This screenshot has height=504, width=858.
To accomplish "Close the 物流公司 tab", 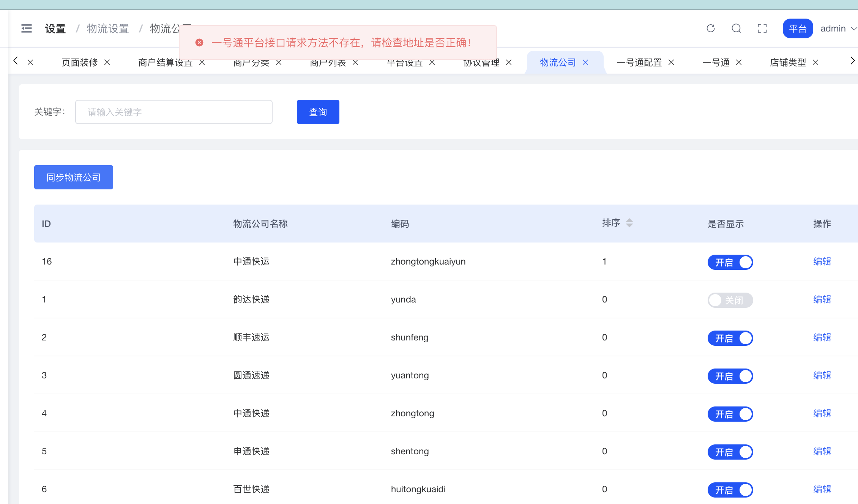I will pos(586,62).
